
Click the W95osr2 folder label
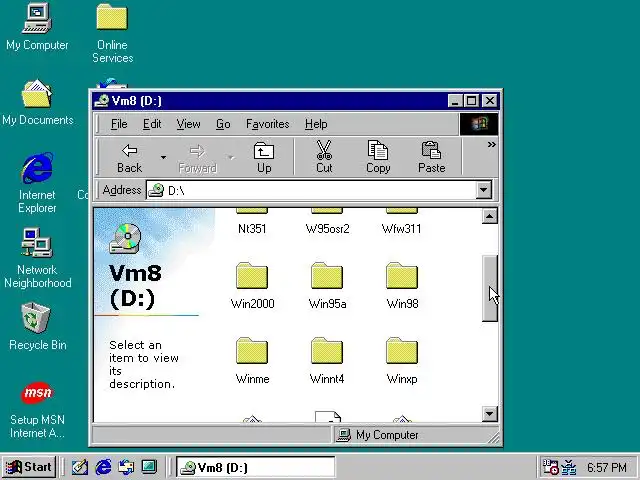pyautogui.click(x=327, y=229)
